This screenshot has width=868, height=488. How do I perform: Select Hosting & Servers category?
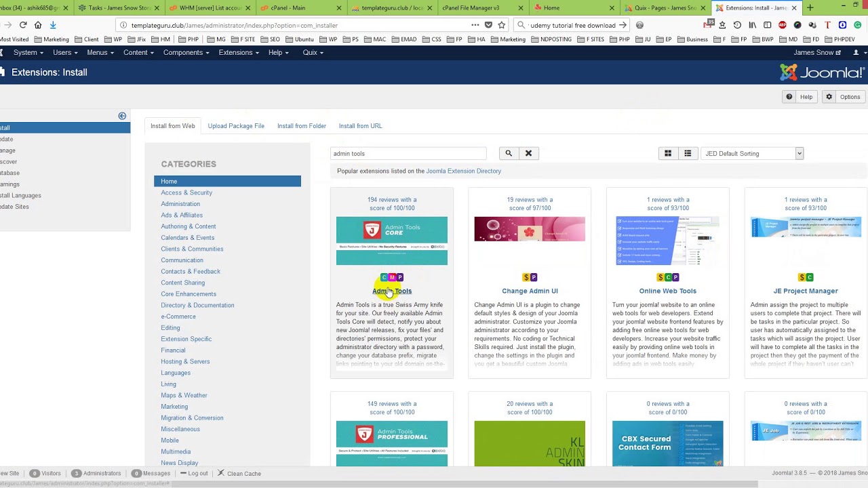[185, 361]
